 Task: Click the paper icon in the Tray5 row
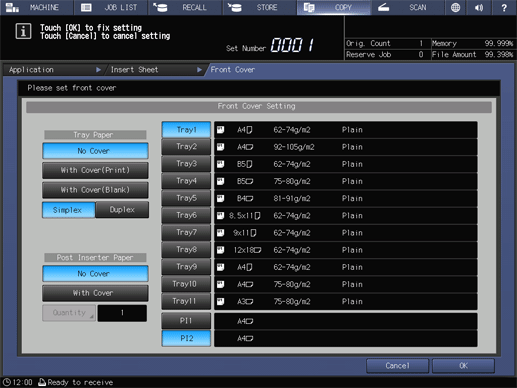pos(220,199)
